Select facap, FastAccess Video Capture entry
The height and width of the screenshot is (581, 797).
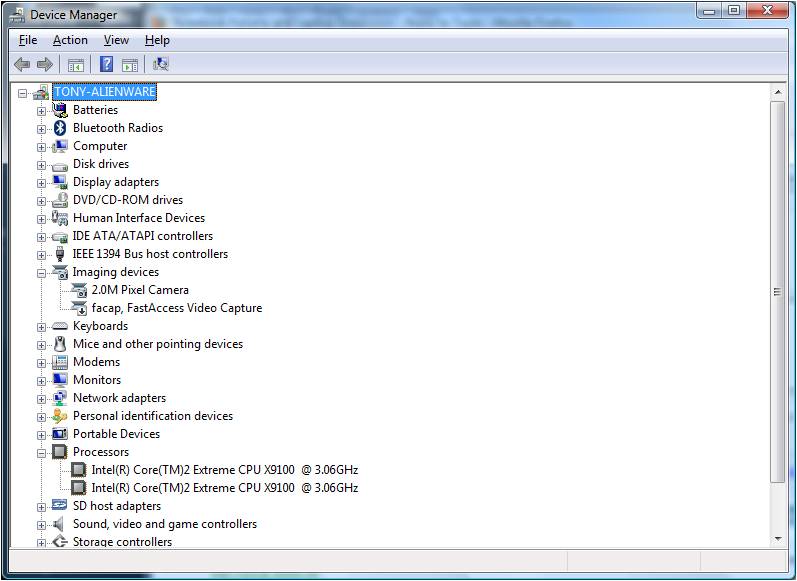177,308
